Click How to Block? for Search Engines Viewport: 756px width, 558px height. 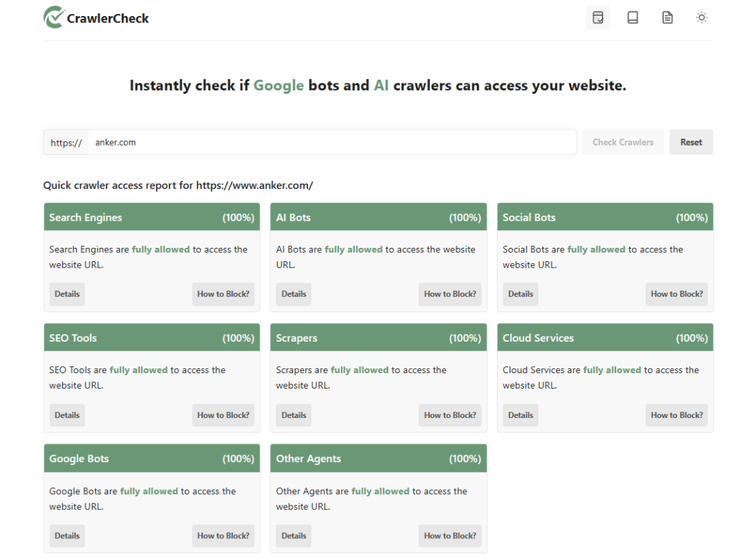223,294
